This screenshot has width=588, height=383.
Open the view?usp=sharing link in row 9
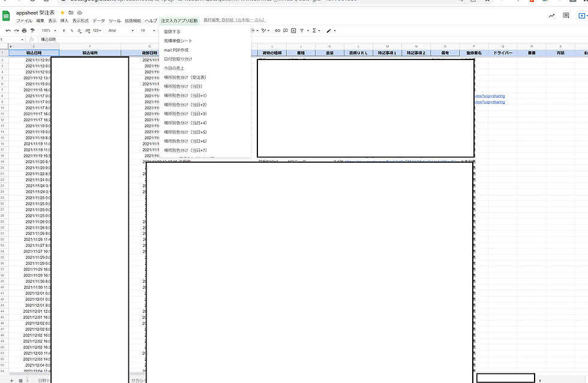pyautogui.click(x=490, y=102)
